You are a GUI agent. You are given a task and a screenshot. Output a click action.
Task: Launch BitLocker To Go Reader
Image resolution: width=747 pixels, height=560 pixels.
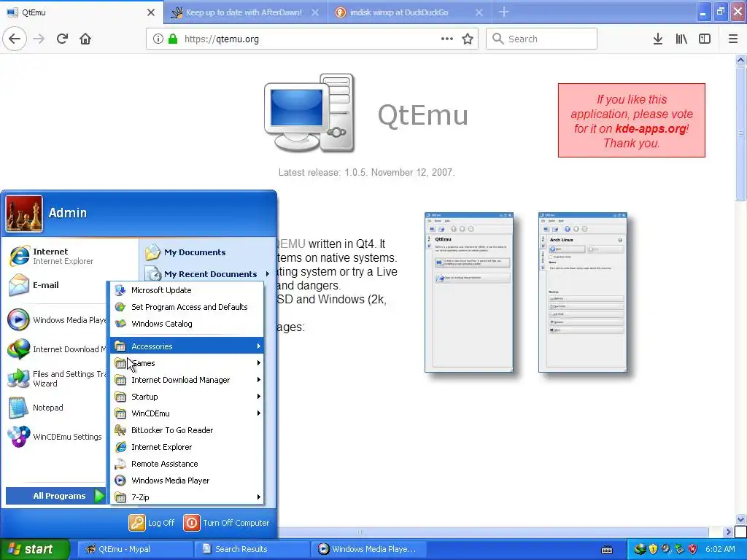click(x=187, y=430)
